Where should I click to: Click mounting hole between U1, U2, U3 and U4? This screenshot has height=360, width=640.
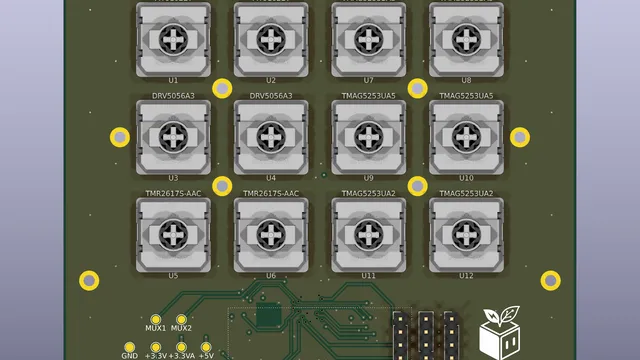coord(222,89)
